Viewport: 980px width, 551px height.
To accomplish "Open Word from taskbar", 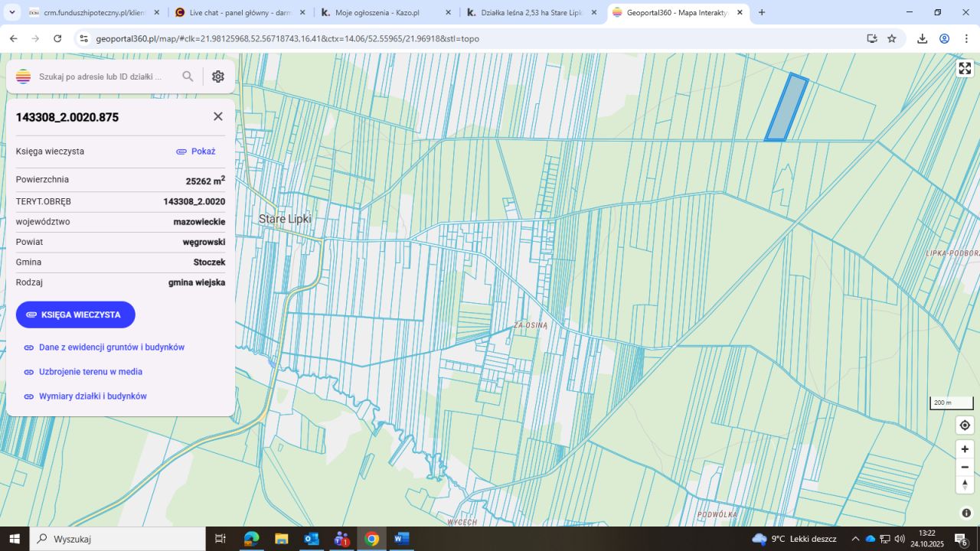I will (401, 539).
